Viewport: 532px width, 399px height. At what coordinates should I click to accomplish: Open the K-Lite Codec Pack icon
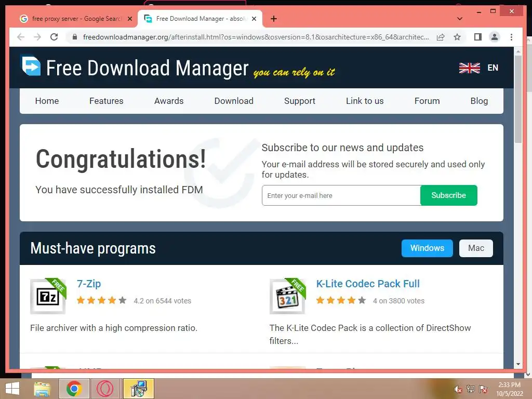coord(288,296)
